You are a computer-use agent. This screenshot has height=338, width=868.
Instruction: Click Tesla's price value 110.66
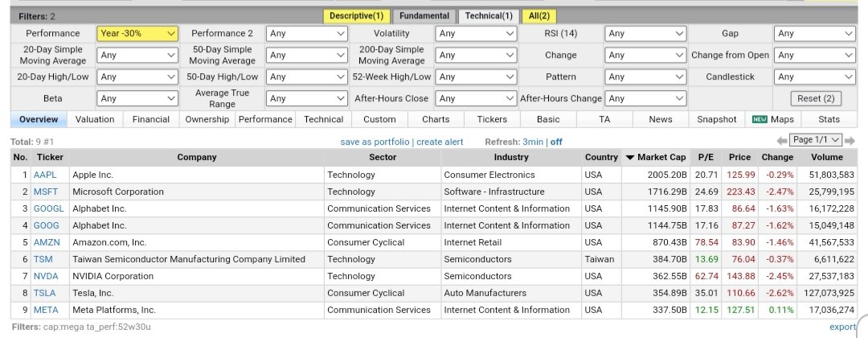pos(741,293)
